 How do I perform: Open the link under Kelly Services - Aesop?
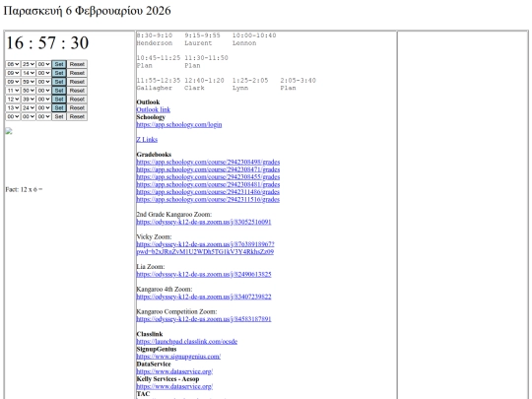point(174,386)
